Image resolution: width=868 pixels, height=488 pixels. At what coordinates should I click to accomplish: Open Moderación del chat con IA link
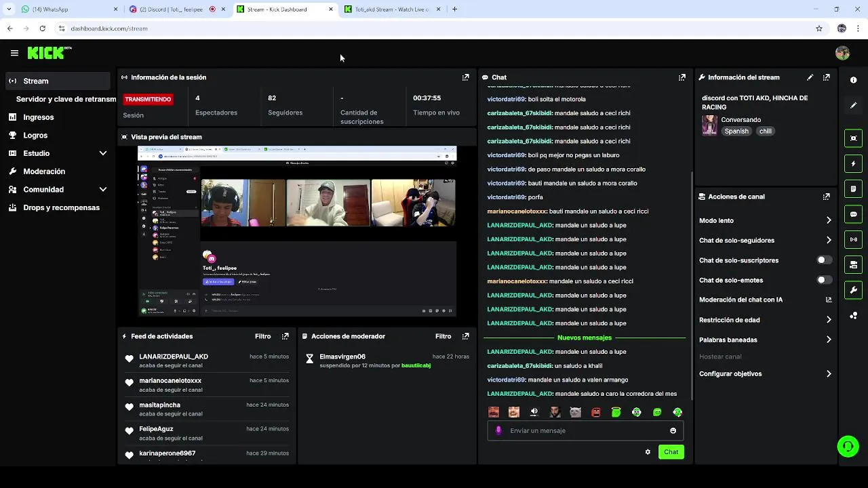(764, 300)
